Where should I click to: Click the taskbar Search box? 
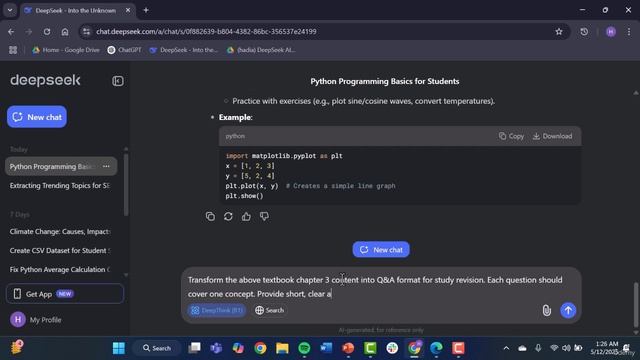(157, 348)
